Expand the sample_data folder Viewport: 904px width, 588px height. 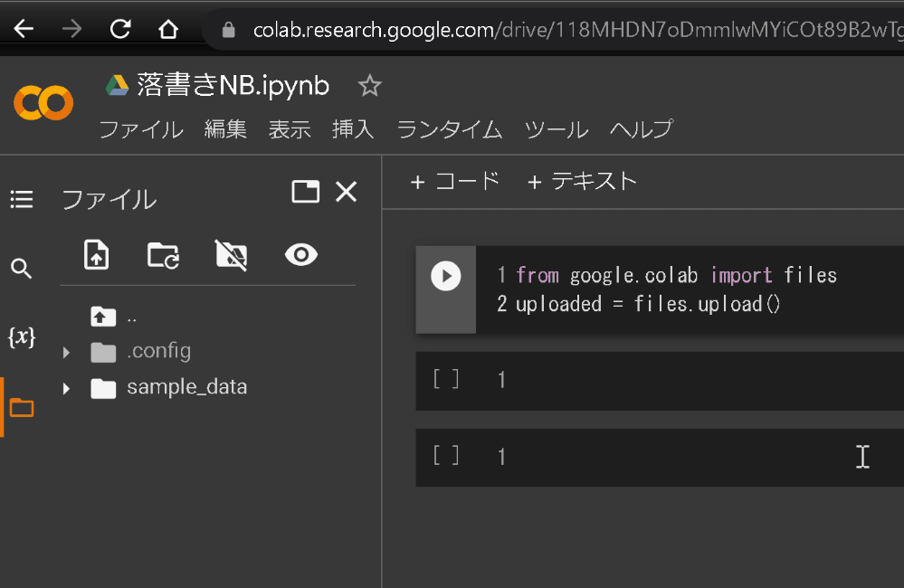pyautogui.click(x=65, y=386)
